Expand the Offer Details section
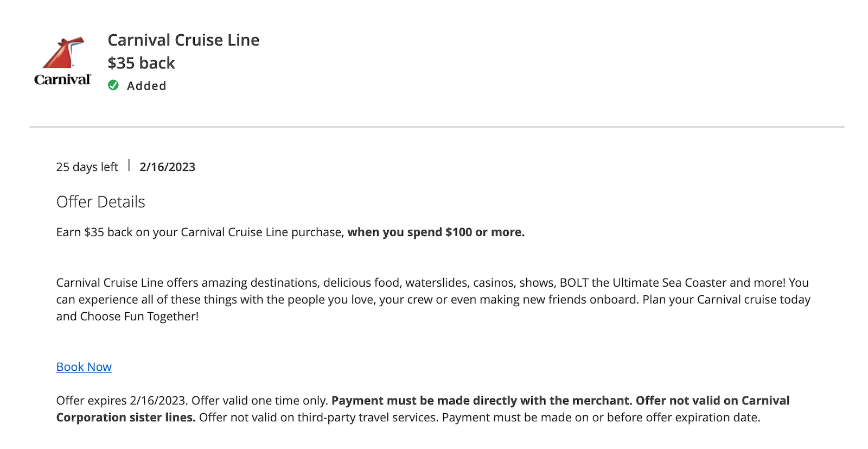Image resolution: width=868 pixels, height=449 pixels. pyautogui.click(x=100, y=201)
